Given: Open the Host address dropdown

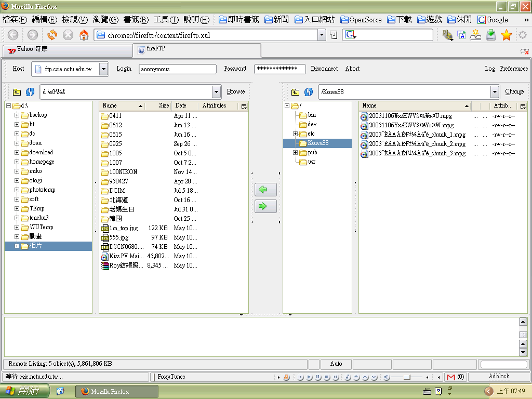Looking at the screenshot, I should (x=103, y=69).
